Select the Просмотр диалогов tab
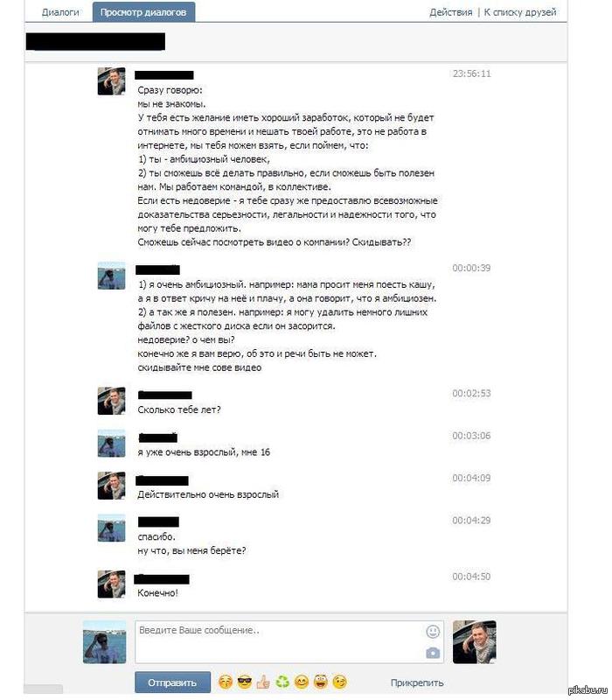This screenshot has width=612, height=700. (143, 12)
